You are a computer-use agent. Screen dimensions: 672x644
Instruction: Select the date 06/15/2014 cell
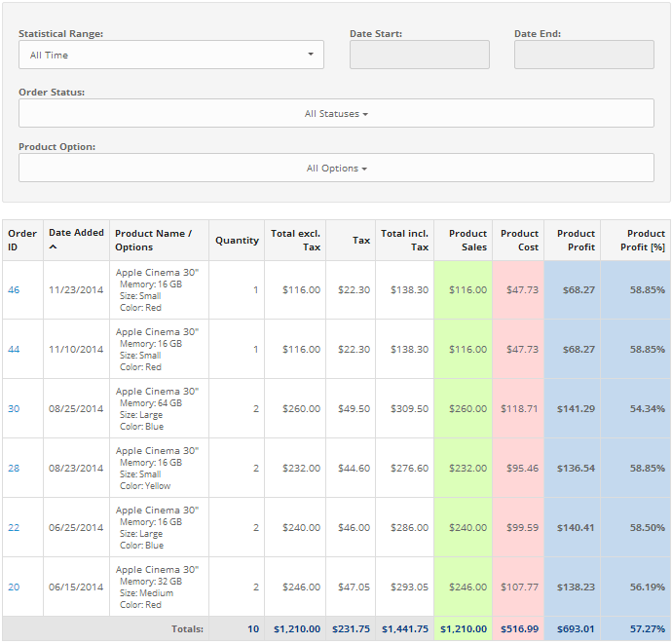point(76,587)
